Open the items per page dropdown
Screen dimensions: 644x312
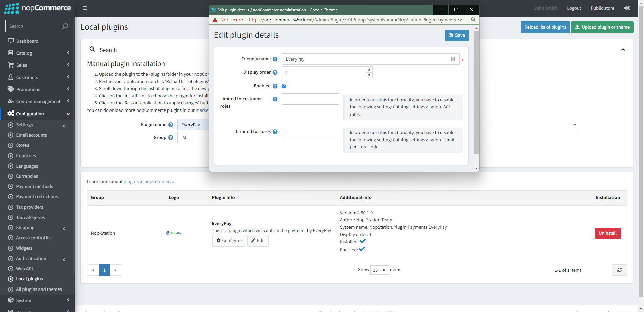(x=379, y=270)
